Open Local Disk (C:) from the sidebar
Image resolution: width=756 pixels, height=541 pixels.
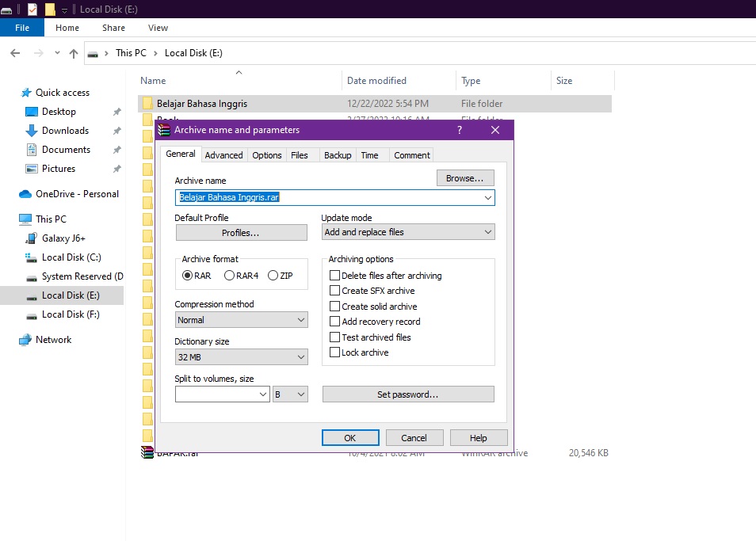click(x=70, y=257)
